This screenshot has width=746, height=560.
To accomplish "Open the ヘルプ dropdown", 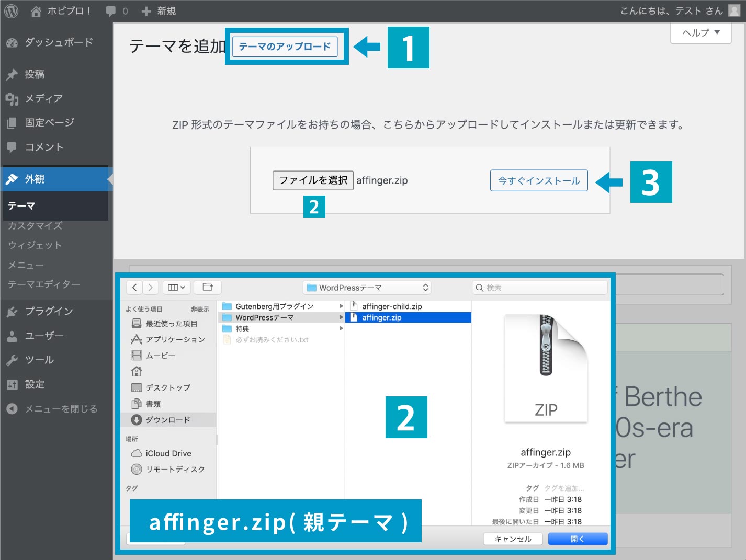I will (x=700, y=33).
